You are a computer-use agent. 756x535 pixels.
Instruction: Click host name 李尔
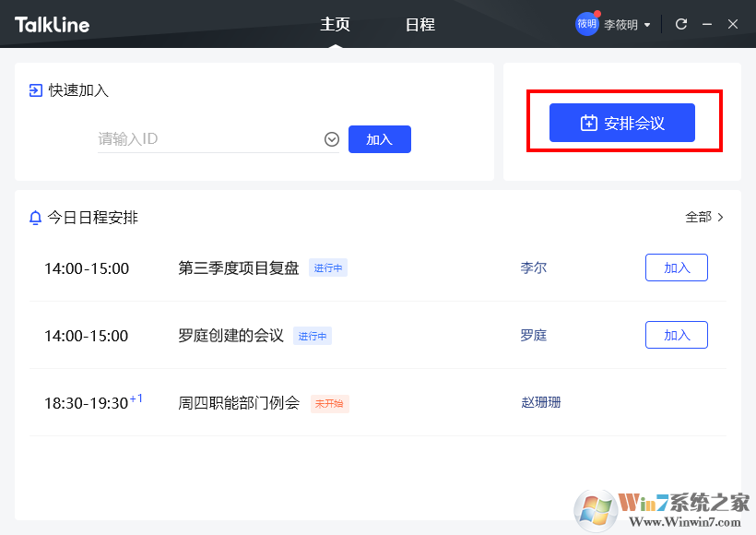[x=534, y=267]
